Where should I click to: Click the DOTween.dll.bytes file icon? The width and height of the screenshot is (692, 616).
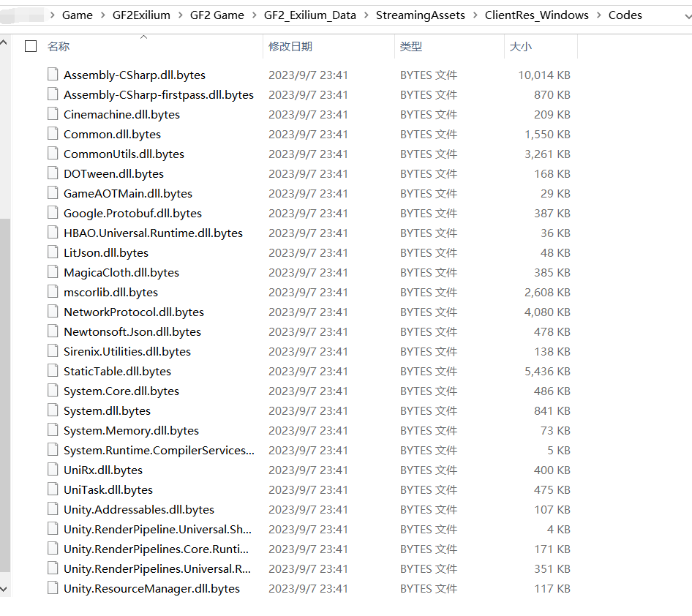tap(52, 173)
